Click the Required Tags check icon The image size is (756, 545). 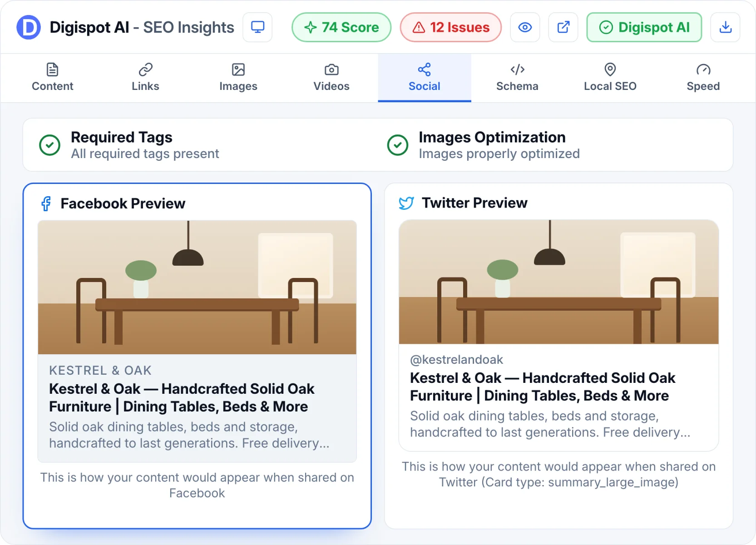click(x=50, y=145)
